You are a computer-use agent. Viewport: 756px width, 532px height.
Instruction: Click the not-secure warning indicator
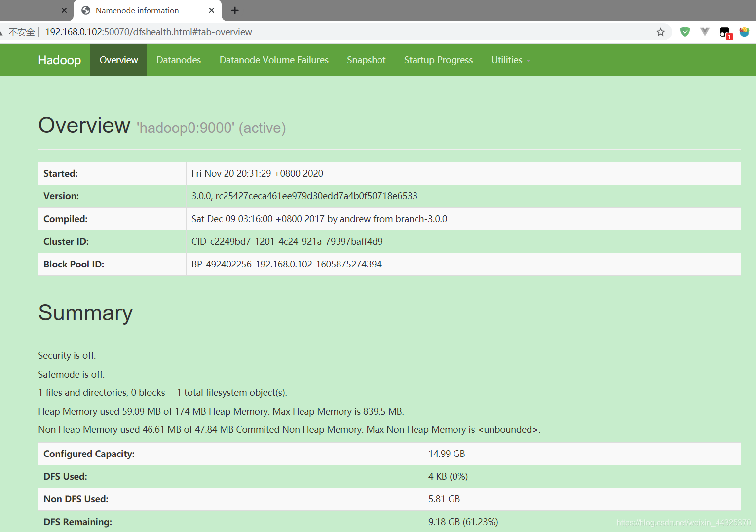[18, 32]
